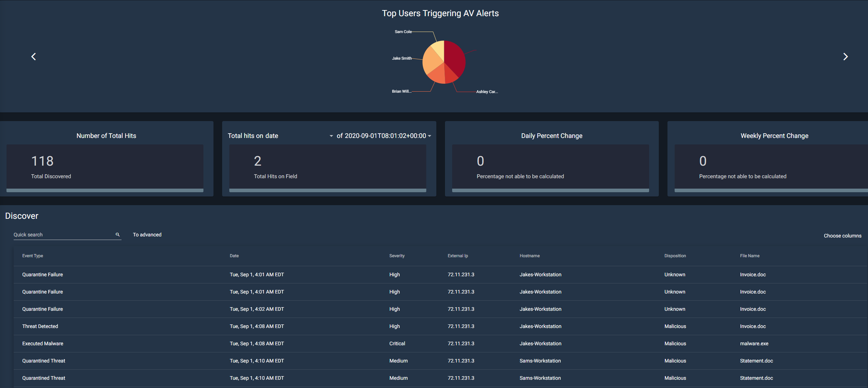Sort table by External Ip column header
Viewport: 868px width, 388px height.
coord(458,256)
